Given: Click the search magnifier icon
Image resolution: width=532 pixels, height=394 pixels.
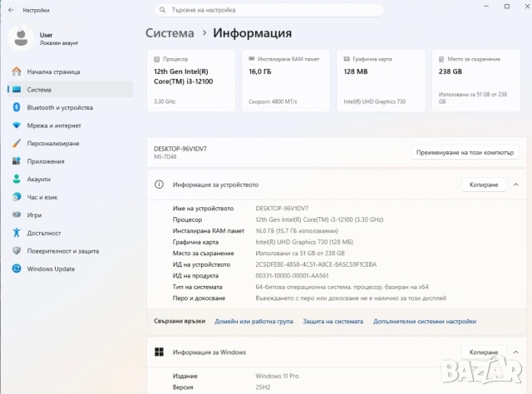Looking at the screenshot, I should point(163,10).
